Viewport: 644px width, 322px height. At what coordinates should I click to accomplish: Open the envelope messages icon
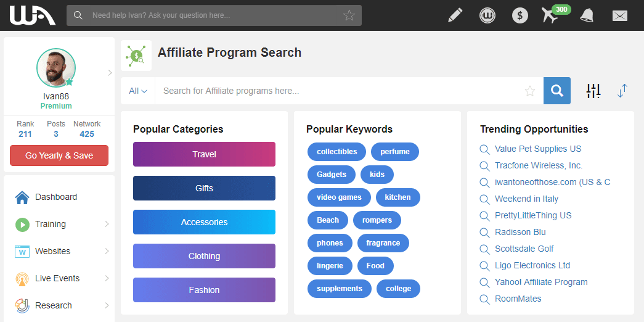(620, 16)
